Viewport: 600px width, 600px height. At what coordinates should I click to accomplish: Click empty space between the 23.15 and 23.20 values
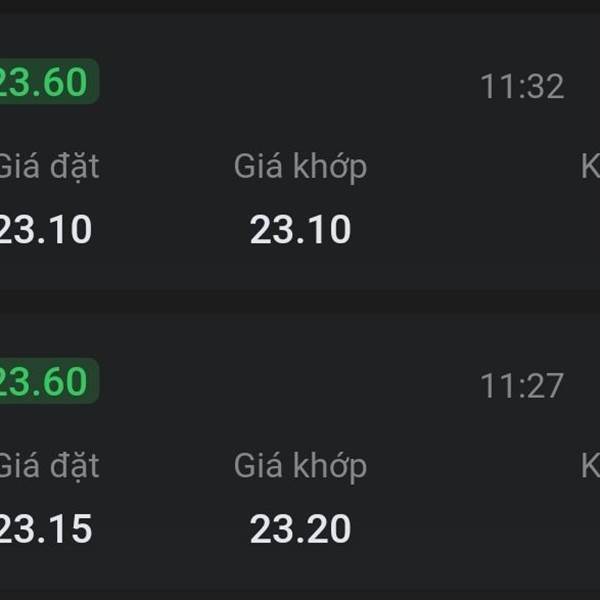pos(170,529)
